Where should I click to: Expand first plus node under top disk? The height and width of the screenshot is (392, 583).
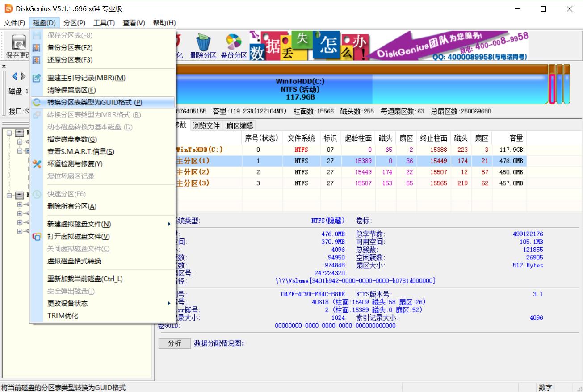[x=20, y=142]
